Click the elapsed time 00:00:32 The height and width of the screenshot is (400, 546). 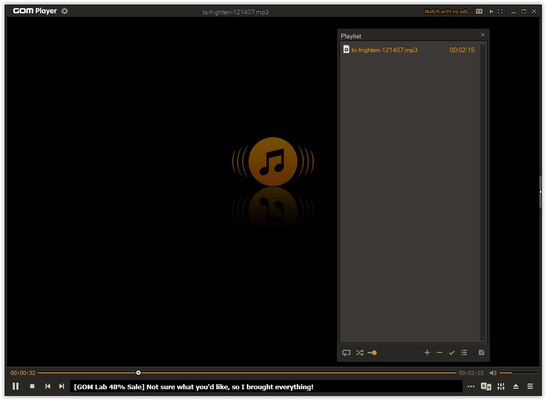23,373
